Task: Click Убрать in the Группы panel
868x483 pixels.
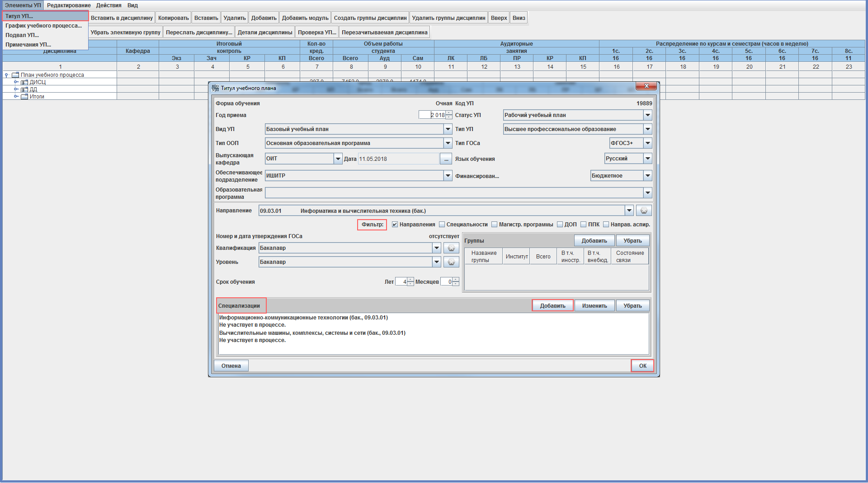Action: (x=632, y=241)
